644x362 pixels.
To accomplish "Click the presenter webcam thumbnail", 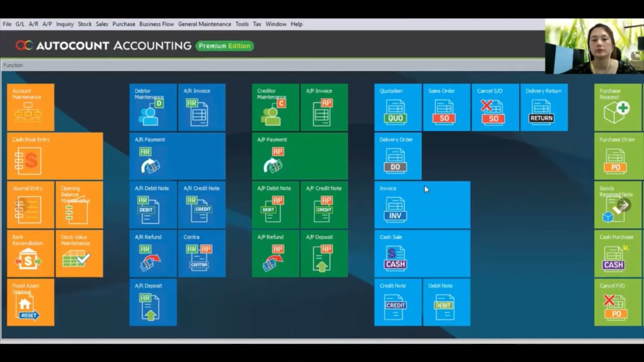I will coord(594,46).
